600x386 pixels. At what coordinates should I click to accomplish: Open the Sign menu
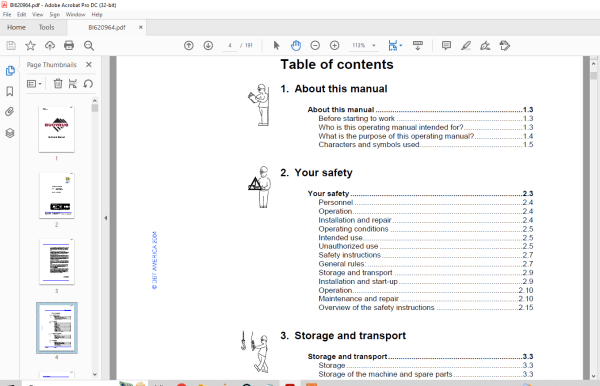(54, 15)
